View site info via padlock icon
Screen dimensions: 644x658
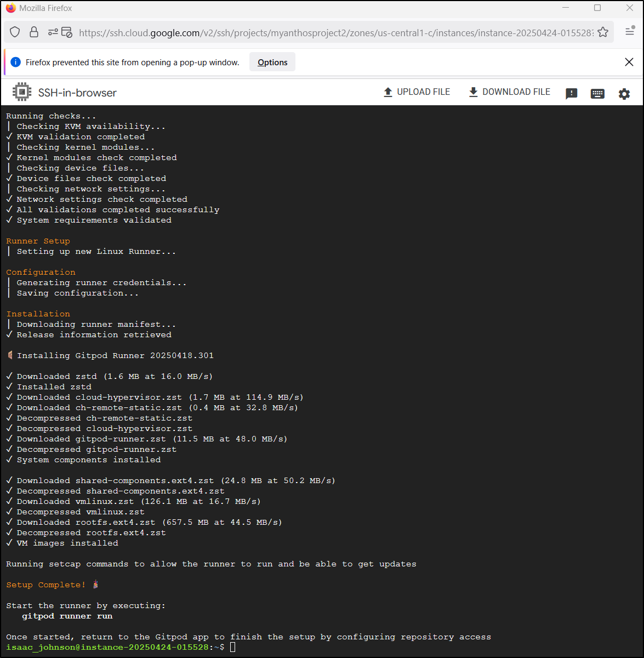click(34, 32)
